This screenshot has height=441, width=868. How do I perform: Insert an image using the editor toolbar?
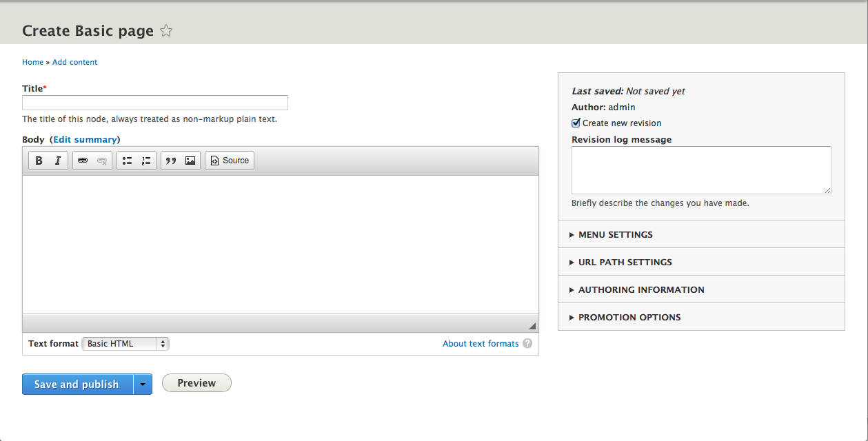190,160
